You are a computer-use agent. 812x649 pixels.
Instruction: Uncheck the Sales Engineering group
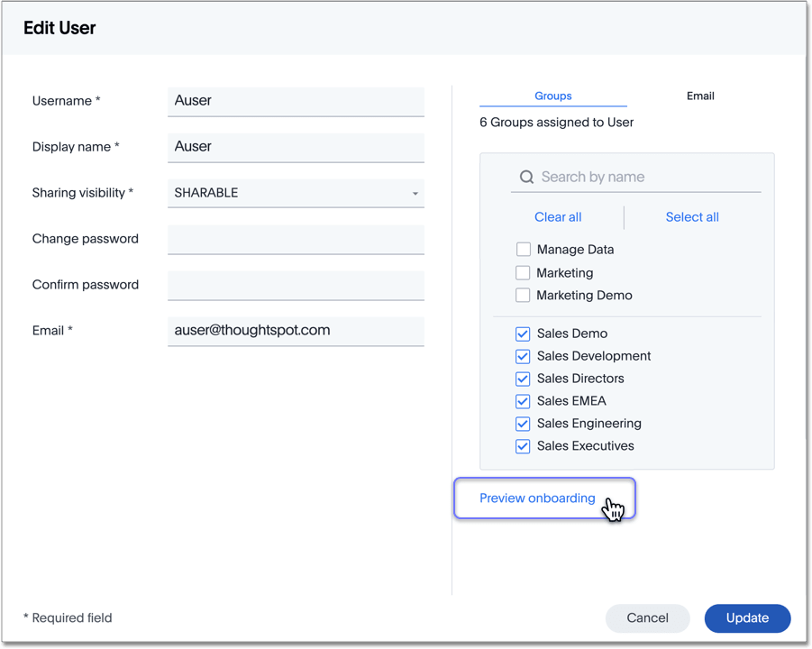(x=523, y=424)
